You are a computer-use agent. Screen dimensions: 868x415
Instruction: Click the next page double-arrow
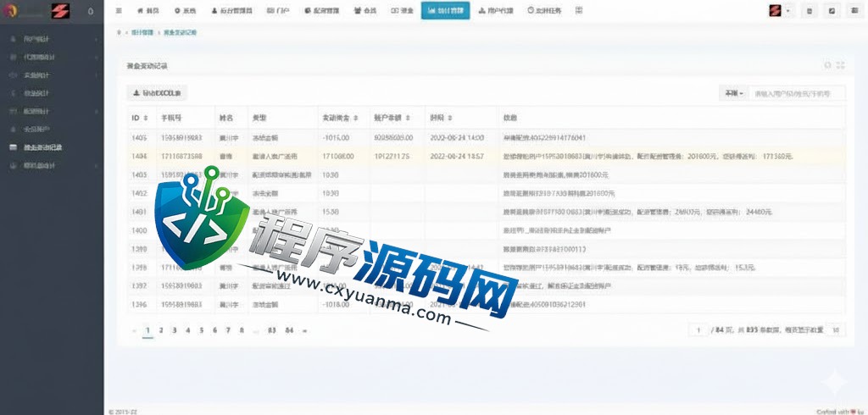click(304, 330)
